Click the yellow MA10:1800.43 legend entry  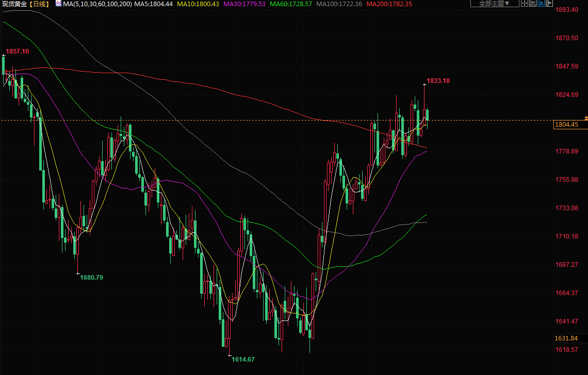(198, 4)
